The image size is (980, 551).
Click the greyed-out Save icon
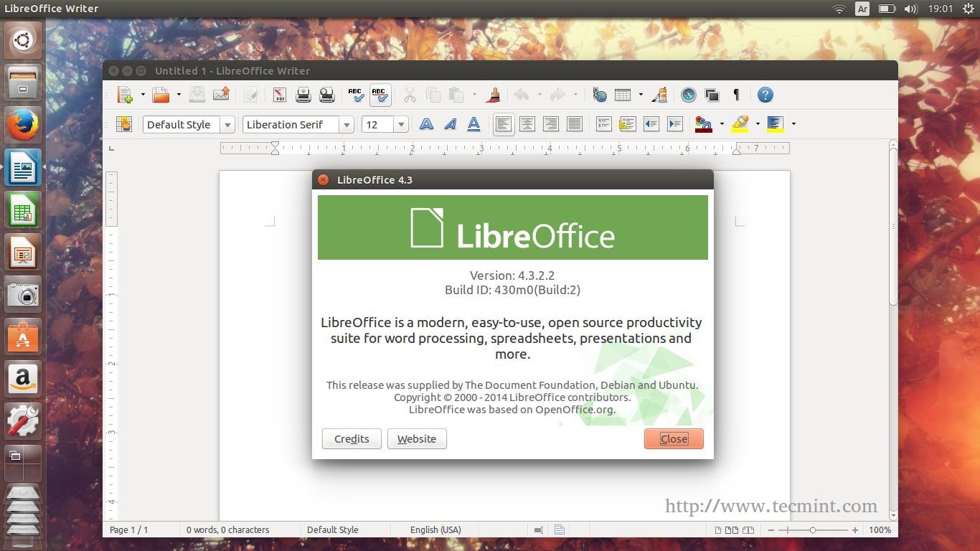point(197,95)
